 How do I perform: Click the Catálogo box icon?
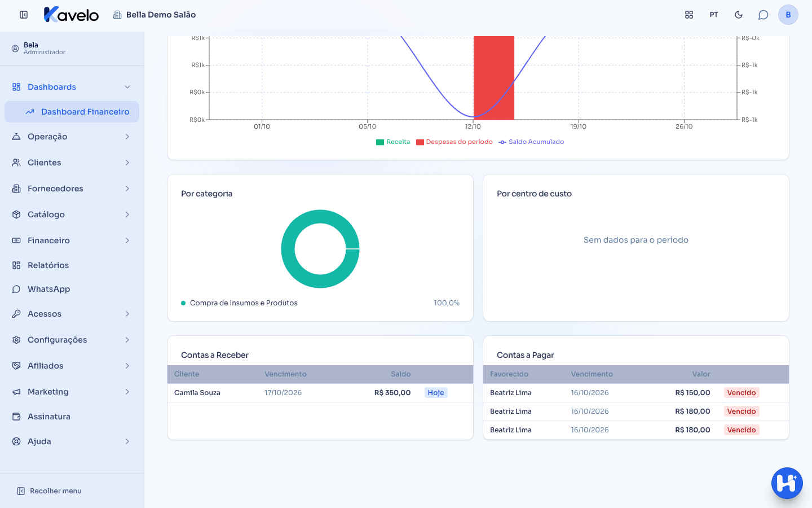[16, 214]
